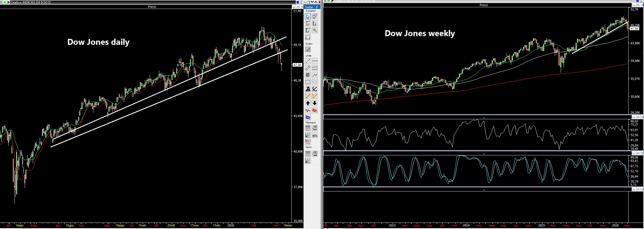The width and height of the screenshot is (644, 229).
Task: Click the Gann section label
Action: tap(308, 147)
